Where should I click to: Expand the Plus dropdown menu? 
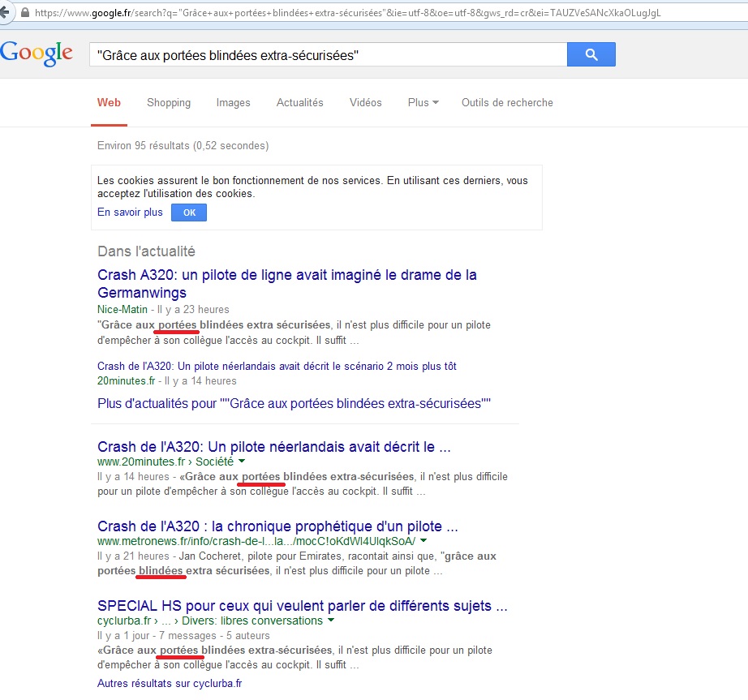tap(423, 102)
